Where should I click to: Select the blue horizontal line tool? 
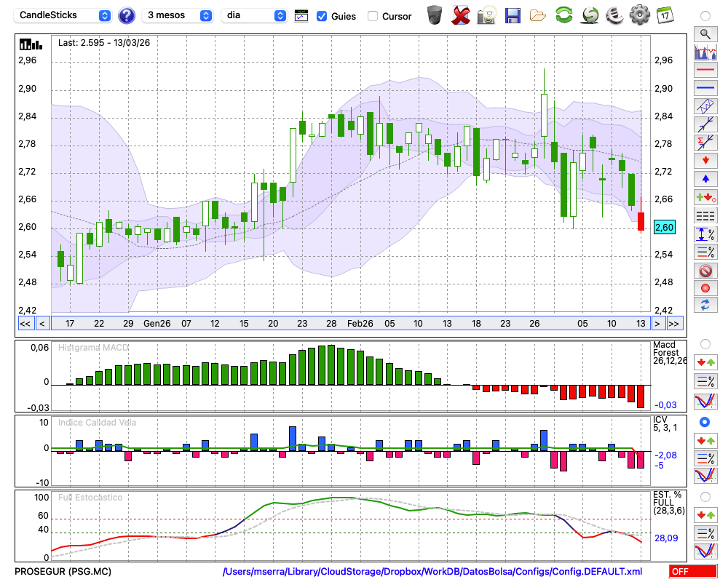(705, 88)
